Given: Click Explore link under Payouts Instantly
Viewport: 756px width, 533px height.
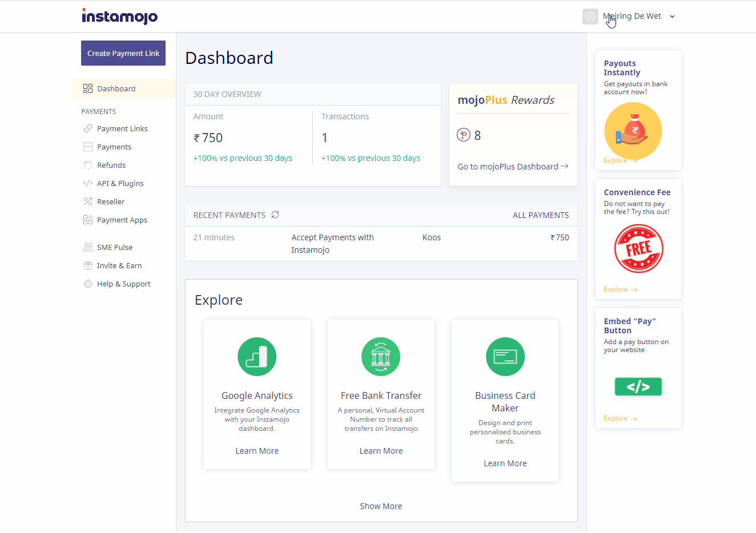Looking at the screenshot, I should pos(620,160).
